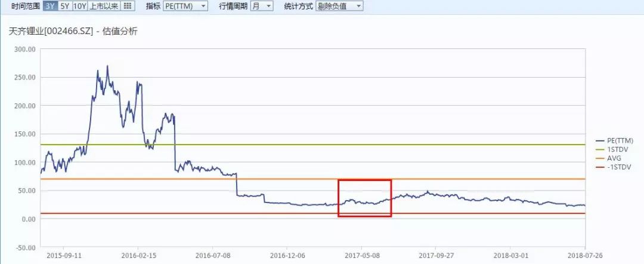The image size is (644, 264).
Task: Select the 3Y time range
Action: point(51,6)
